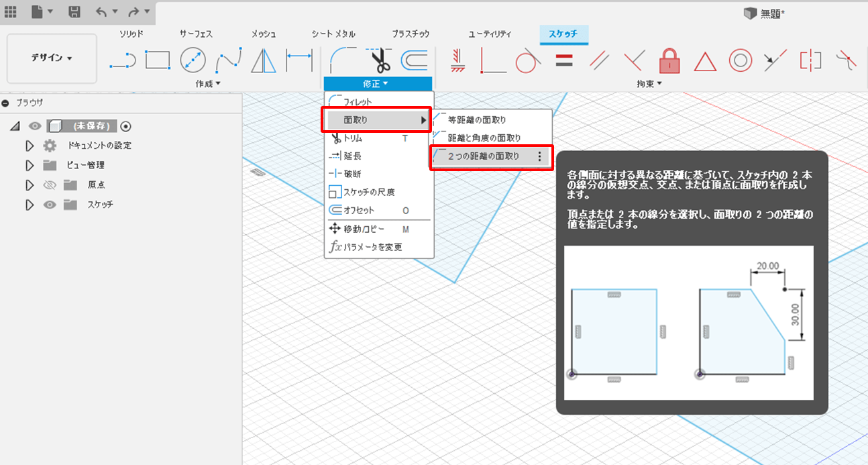
Task: Select the Fillet tool in toolbar
Action: 343,61
